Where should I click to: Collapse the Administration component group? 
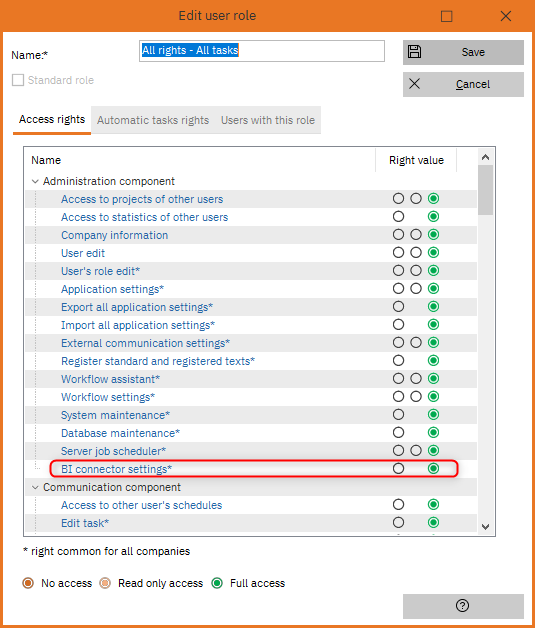[35, 181]
